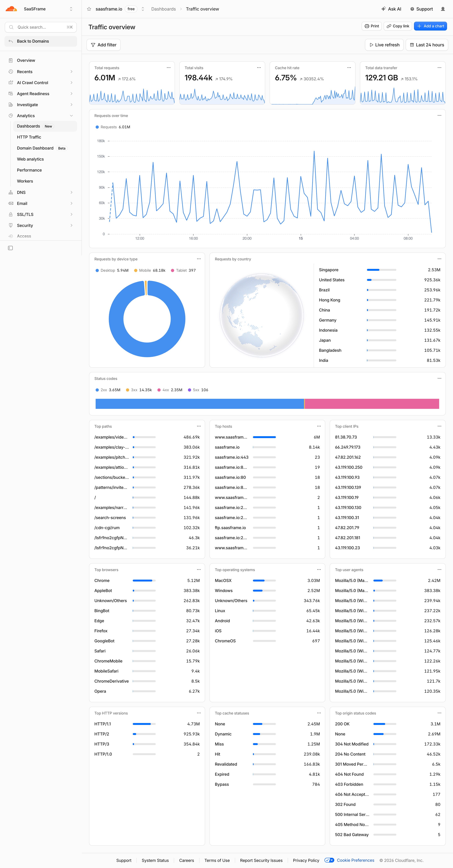Open Top cache statuses options menu
Screen dimensions: 453x868
tap(319, 713)
